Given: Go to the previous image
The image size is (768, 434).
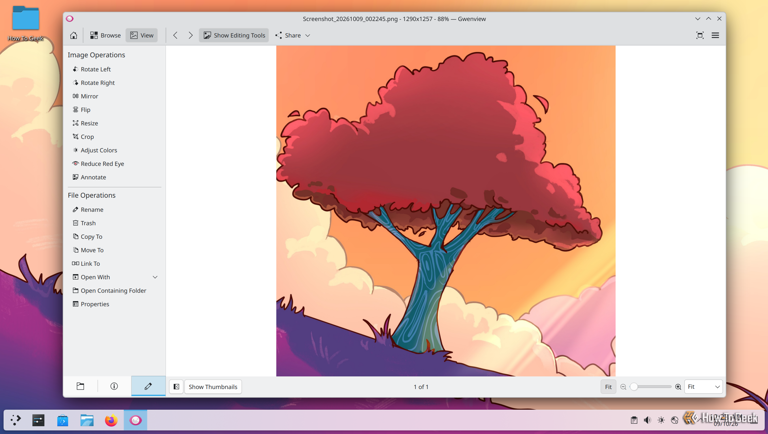Looking at the screenshot, I should tap(175, 35).
